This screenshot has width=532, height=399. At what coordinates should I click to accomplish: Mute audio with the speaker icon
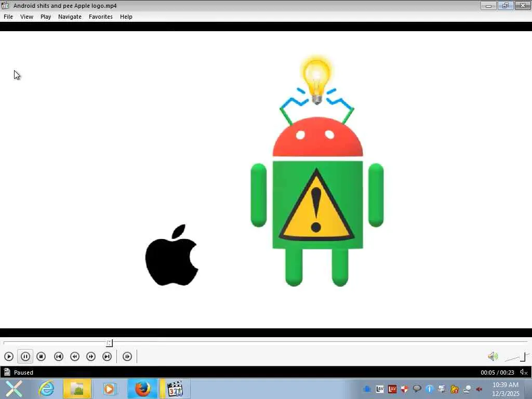pyautogui.click(x=493, y=356)
